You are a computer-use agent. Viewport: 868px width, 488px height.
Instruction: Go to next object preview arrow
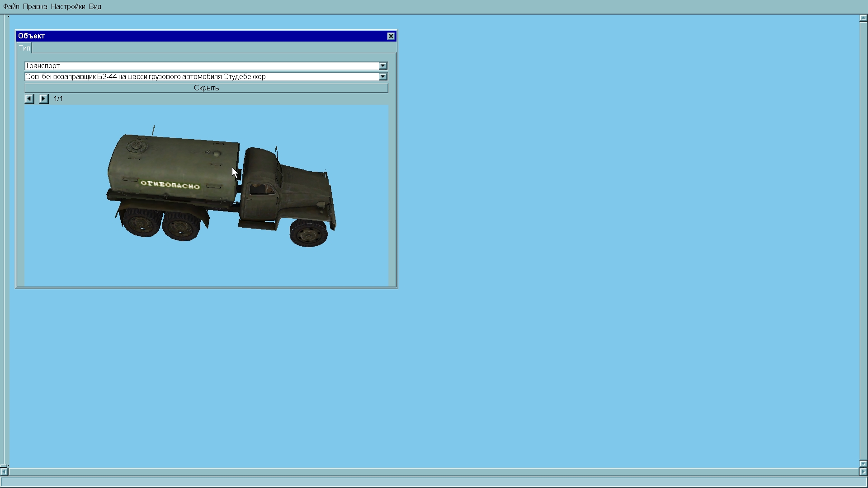[43, 99]
